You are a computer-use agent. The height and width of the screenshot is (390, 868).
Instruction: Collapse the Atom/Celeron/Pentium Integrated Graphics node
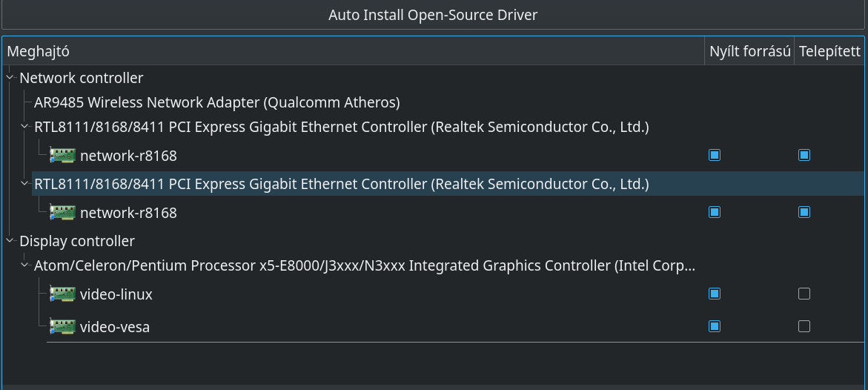24,265
